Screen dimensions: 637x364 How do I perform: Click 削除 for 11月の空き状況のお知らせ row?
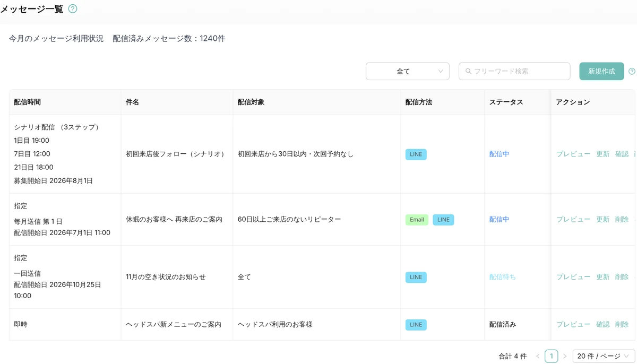tap(622, 277)
